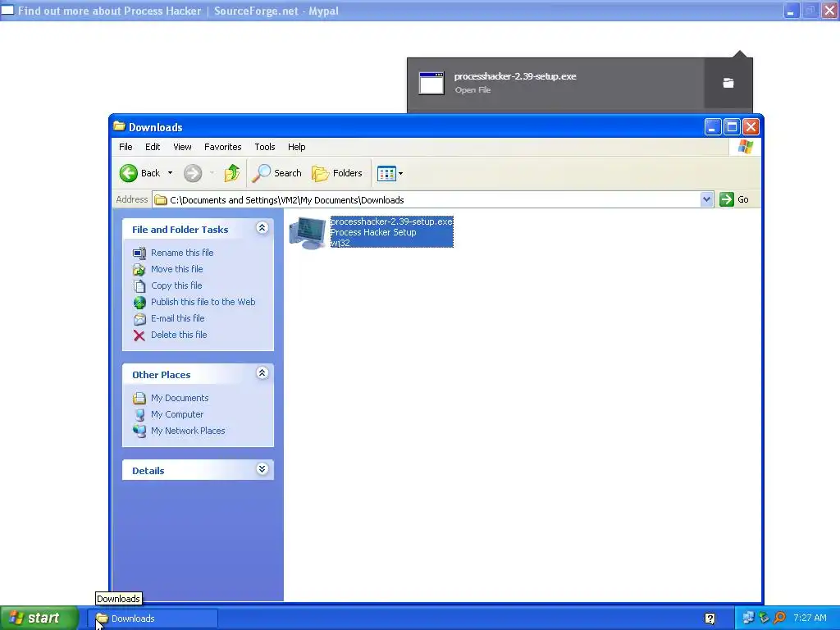Click the orange magnifier tray icon
Image resolution: width=840 pixels, height=630 pixels.
point(779,619)
